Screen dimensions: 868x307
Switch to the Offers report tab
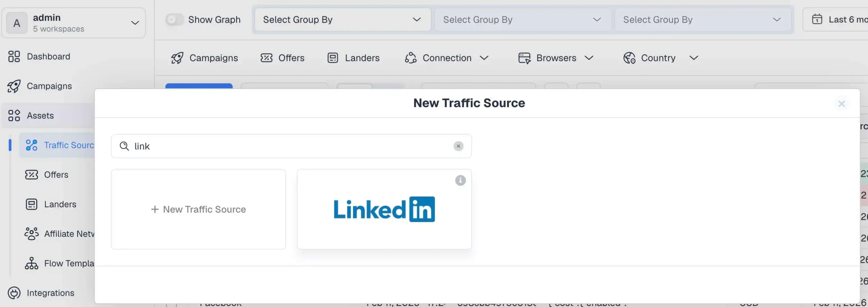(282, 58)
